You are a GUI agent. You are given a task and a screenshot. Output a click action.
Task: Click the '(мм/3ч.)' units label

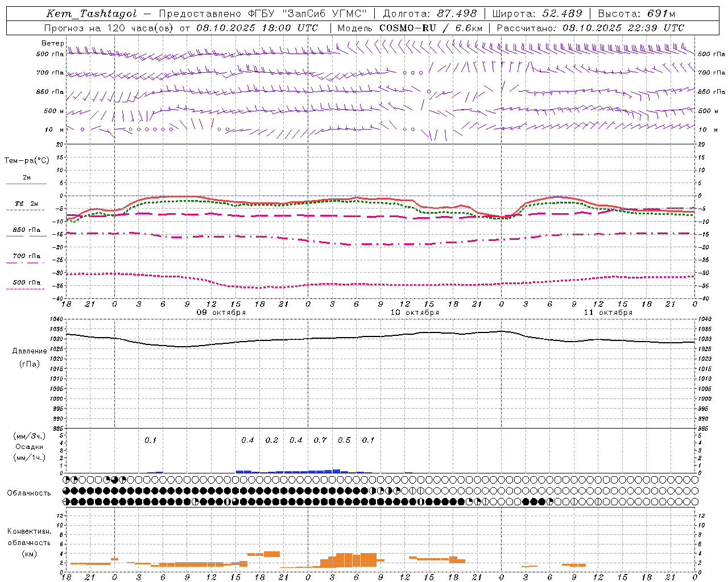point(30,436)
